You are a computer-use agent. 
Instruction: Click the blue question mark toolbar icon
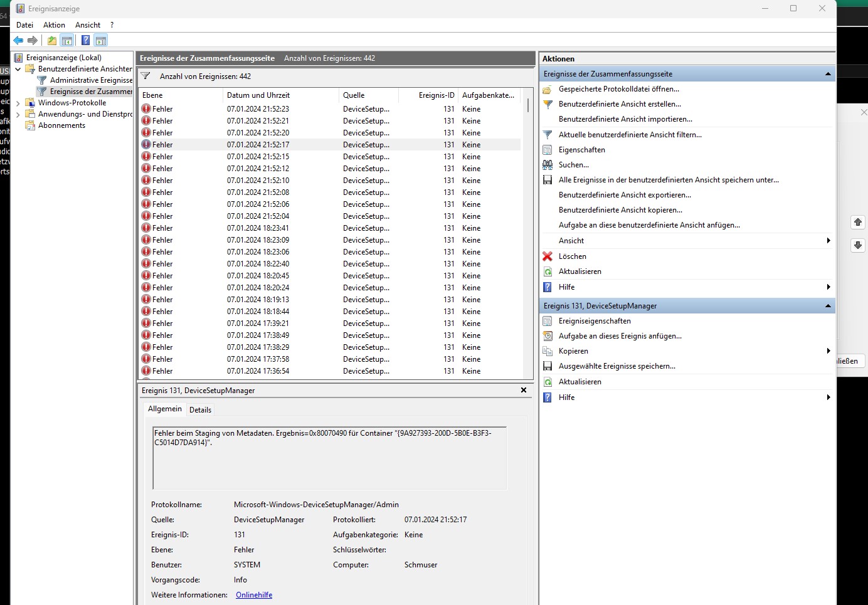tap(86, 41)
